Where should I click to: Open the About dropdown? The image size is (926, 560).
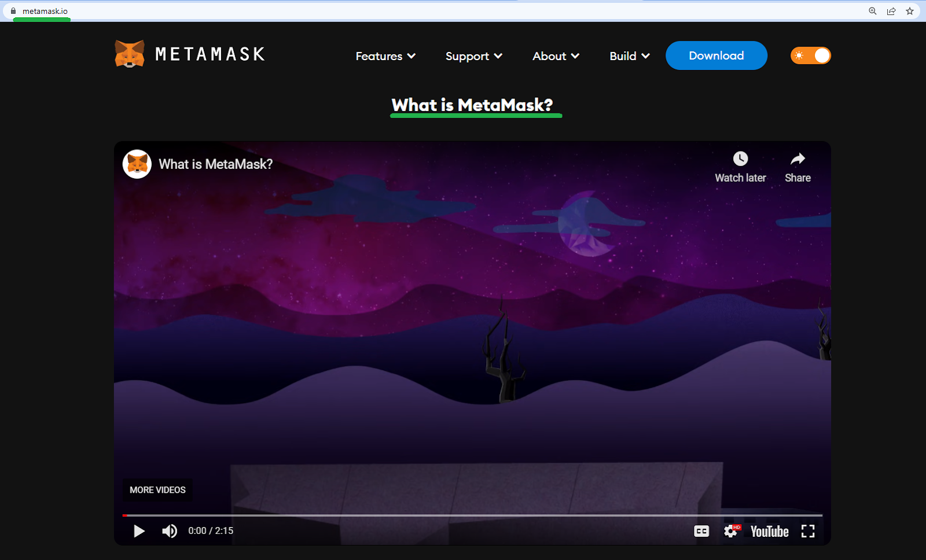tap(556, 56)
